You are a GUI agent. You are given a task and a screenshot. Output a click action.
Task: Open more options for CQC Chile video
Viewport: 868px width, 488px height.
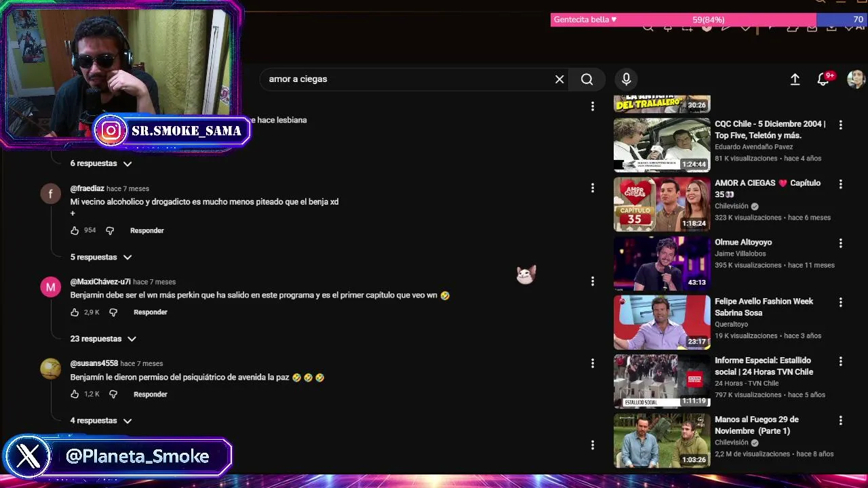pos(840,125)
